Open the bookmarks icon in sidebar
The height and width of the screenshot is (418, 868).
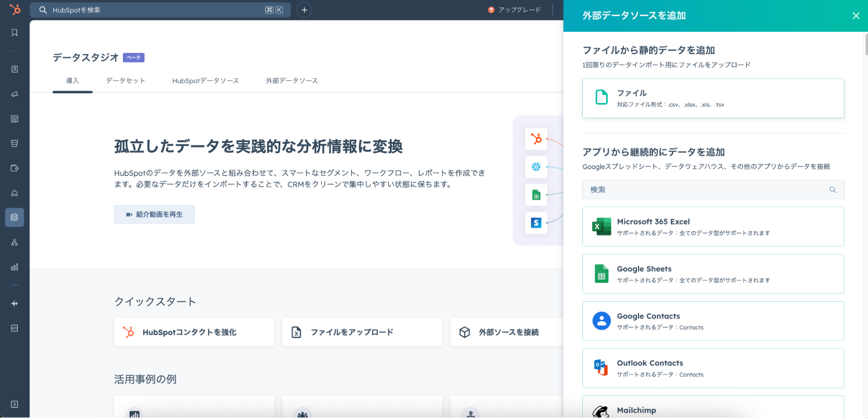click(14, 33)
